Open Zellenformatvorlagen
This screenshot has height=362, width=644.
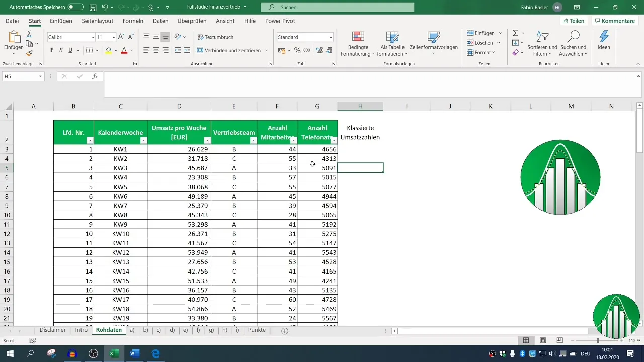click(433, 43)
